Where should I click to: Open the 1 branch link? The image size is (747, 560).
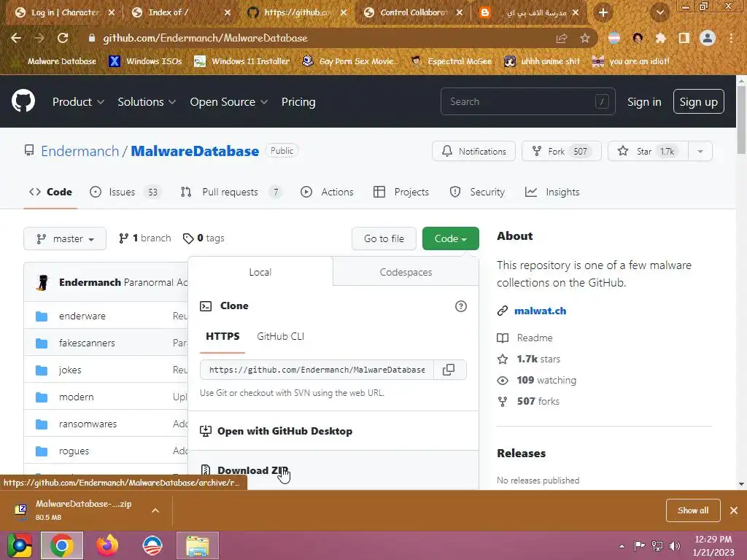pos(145,238)
